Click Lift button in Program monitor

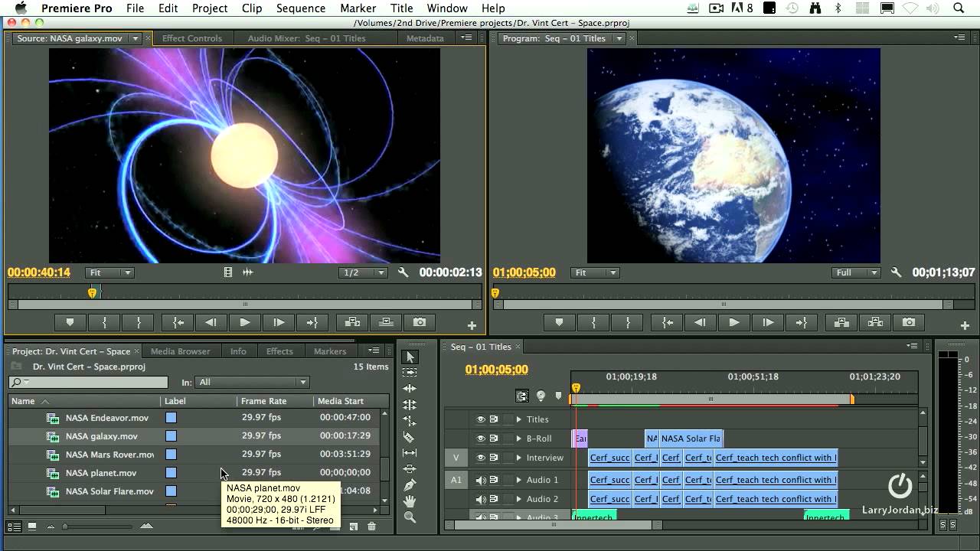(841, 322)
